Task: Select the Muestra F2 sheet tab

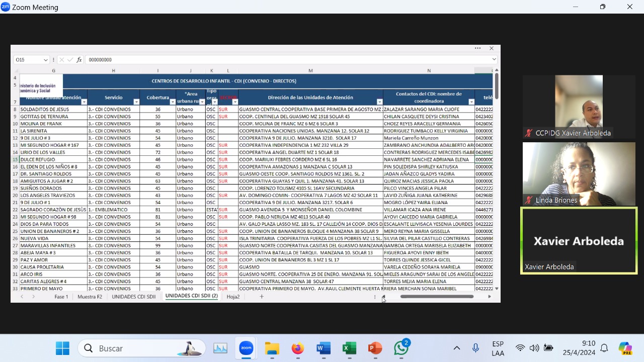Action: tap(90, 297)
